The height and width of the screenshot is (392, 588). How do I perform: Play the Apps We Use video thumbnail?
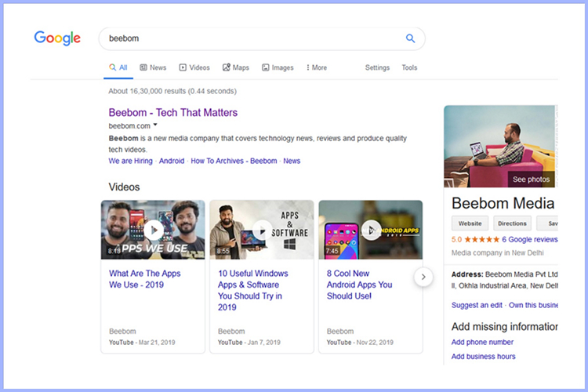(153, 230)
